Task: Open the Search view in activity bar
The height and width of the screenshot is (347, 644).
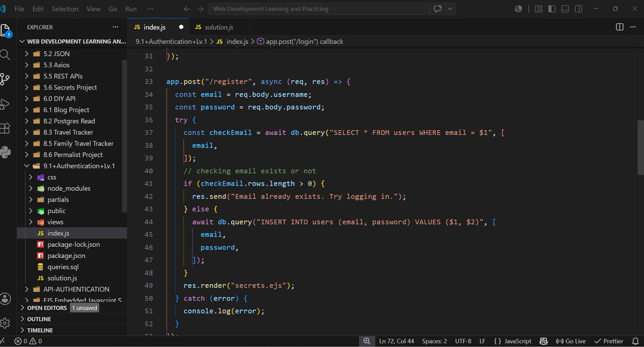Action: [5, 54]
